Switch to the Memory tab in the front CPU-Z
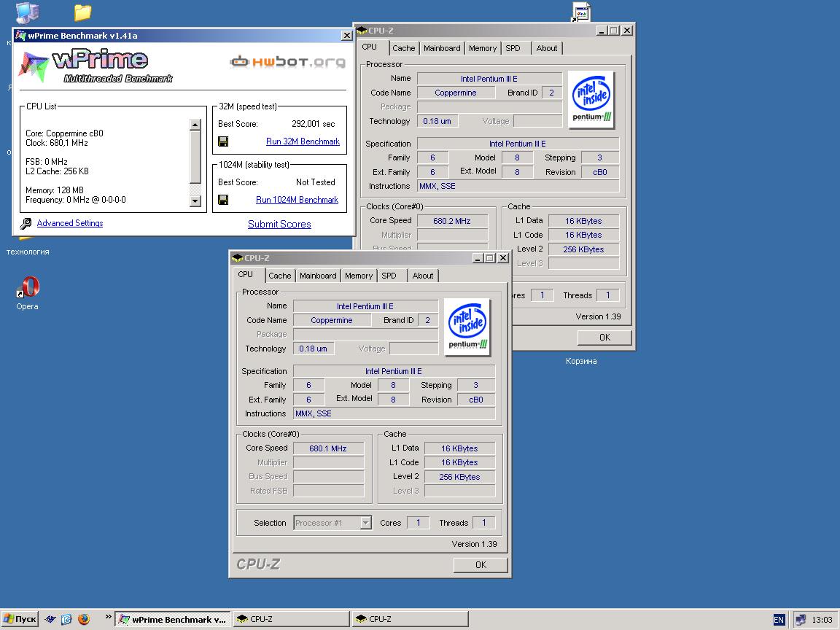Image resolution: width=840 pixels, height=630 pixels. [x=359, y=276]
